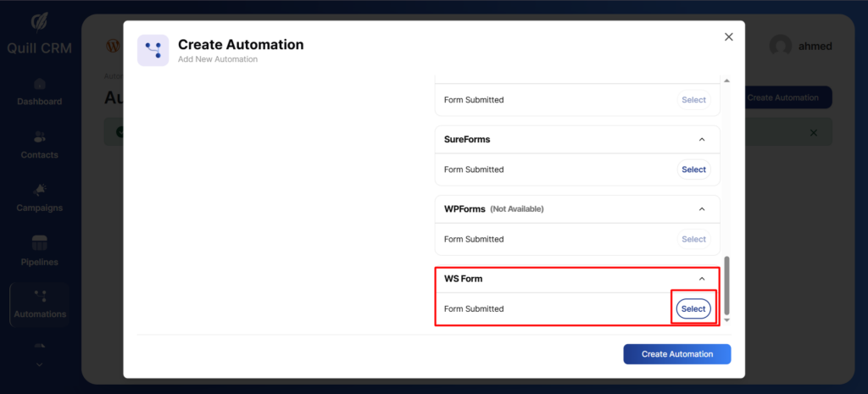Select WS Form's Form Submitted trigger
868x394 pixels.
pos(693,309)
